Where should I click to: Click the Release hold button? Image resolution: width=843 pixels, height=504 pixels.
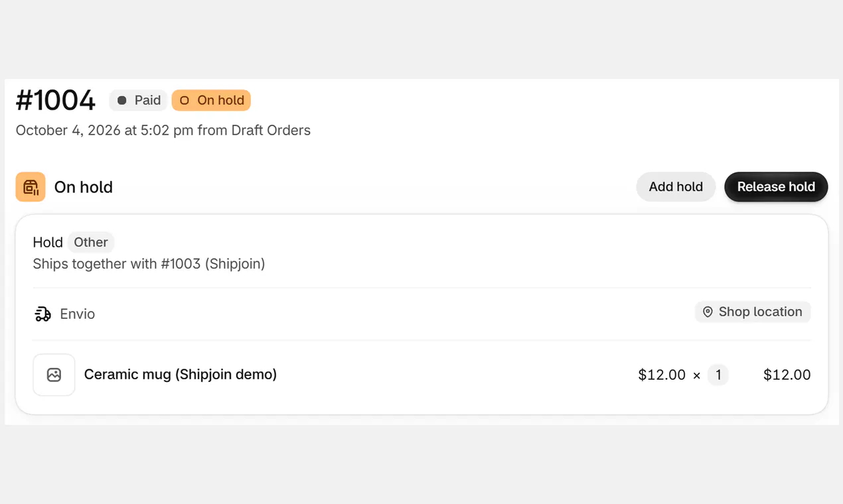(776, 187)
